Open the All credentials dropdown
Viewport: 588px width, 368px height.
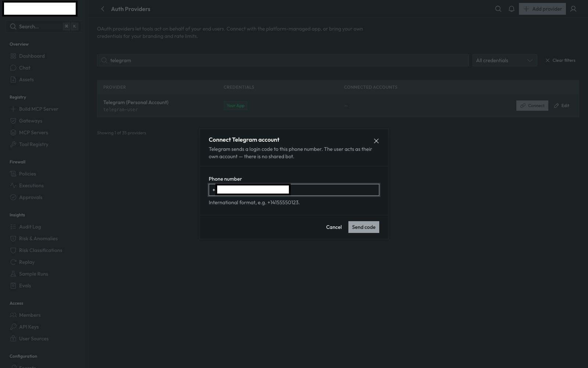tap(505, 60)
